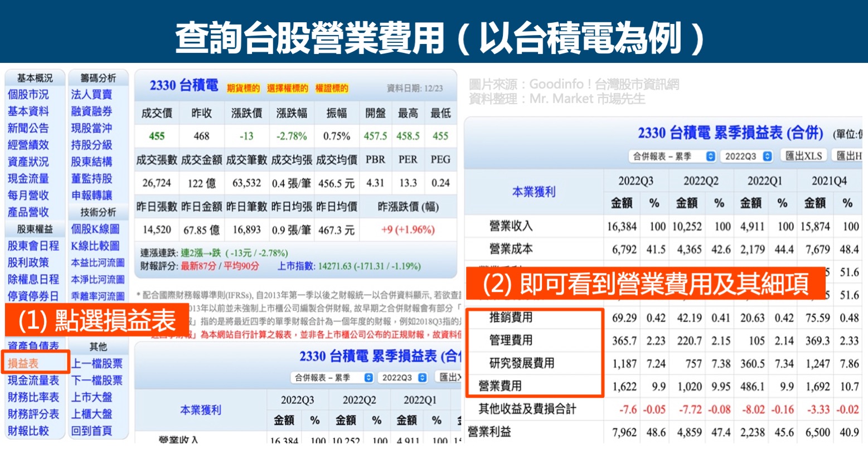Screen dimensions: 868x454
Task: Open the 損益表 link in the sidebar
Action: (23, 364)
